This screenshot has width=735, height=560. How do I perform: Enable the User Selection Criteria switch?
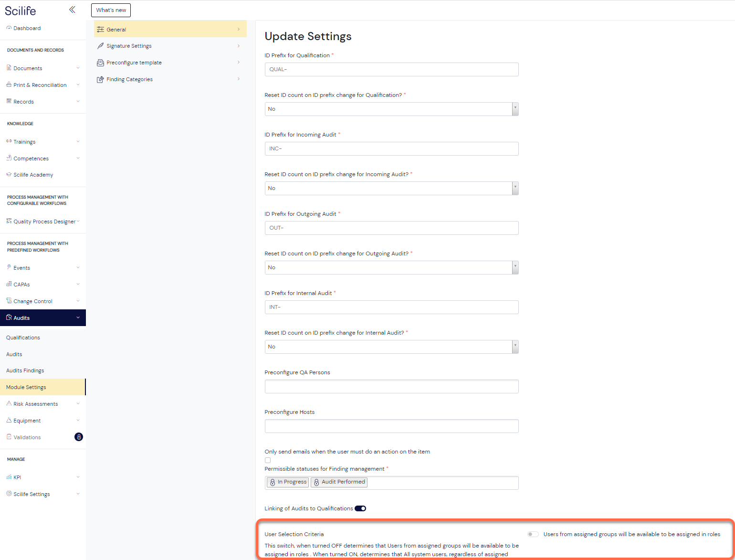[533, 534]
